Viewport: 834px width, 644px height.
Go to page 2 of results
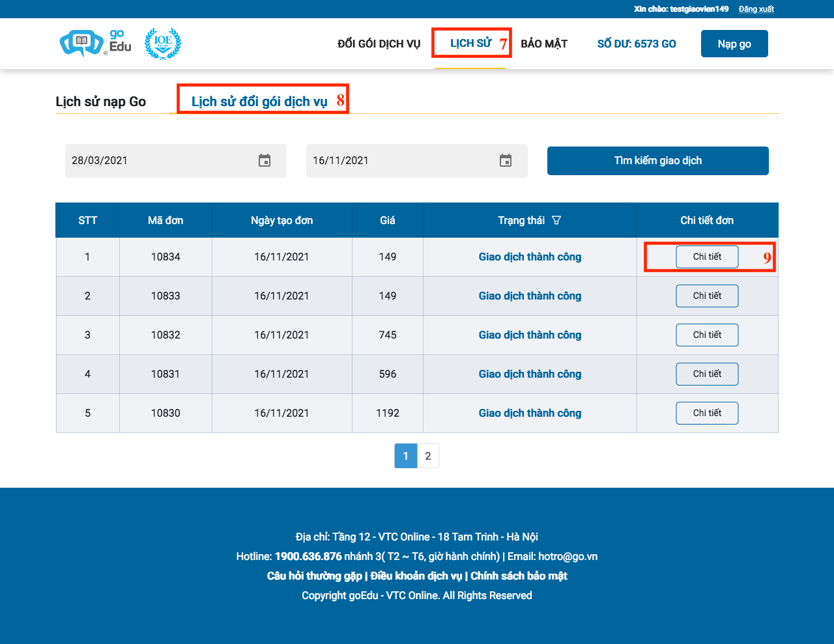point(428,456)
